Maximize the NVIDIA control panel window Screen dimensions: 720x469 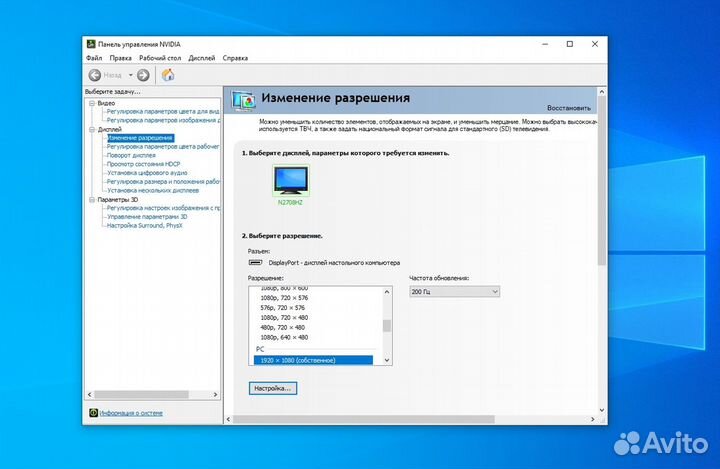(570, 44)
